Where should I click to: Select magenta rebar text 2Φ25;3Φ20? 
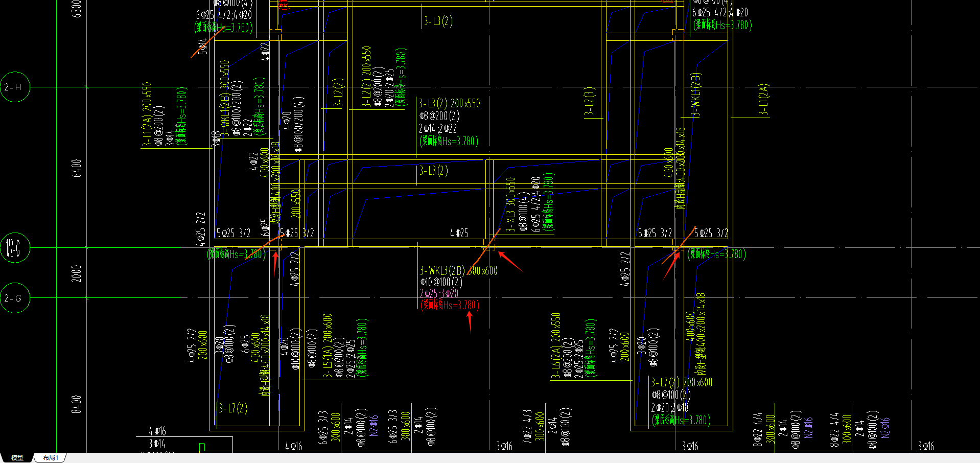click(x=439, y=293)
